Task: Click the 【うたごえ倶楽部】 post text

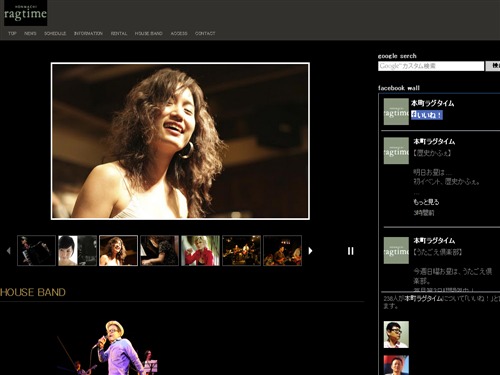Action: pos(437,252)
